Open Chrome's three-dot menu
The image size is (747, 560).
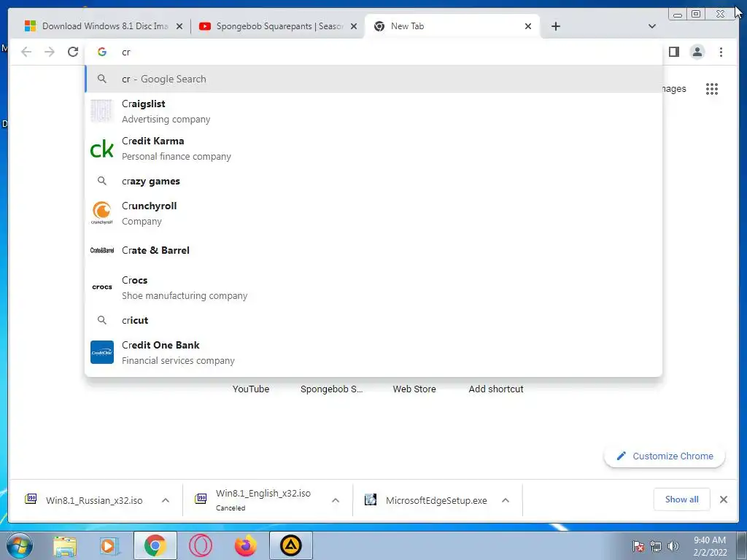click(721, 52)
